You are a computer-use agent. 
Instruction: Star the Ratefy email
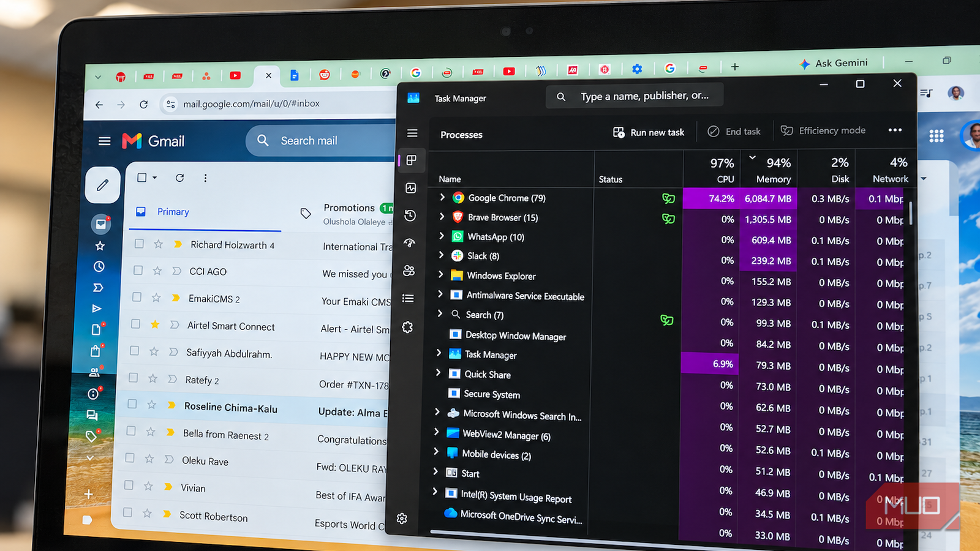[153, 378]
